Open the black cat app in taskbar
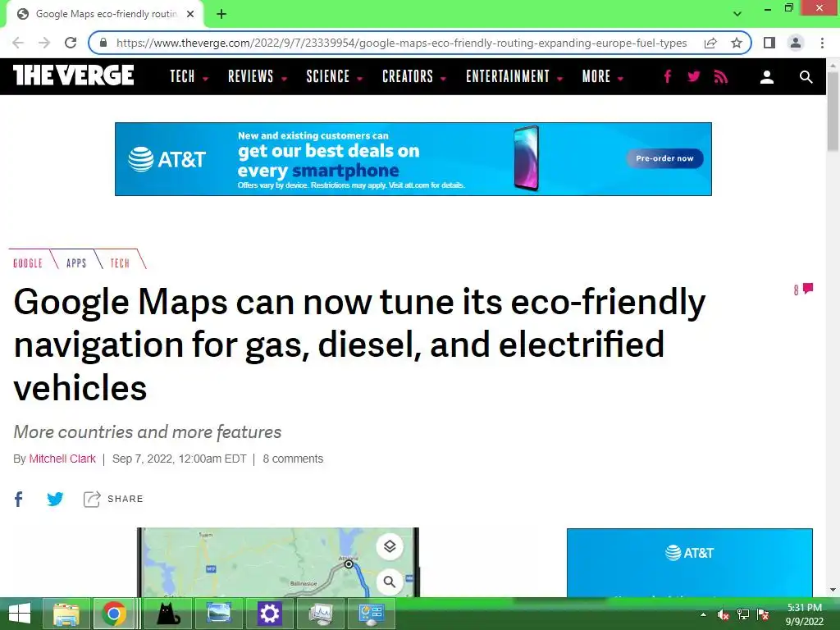This screenshot has height=630, width=840. click(x=168, y=614)
